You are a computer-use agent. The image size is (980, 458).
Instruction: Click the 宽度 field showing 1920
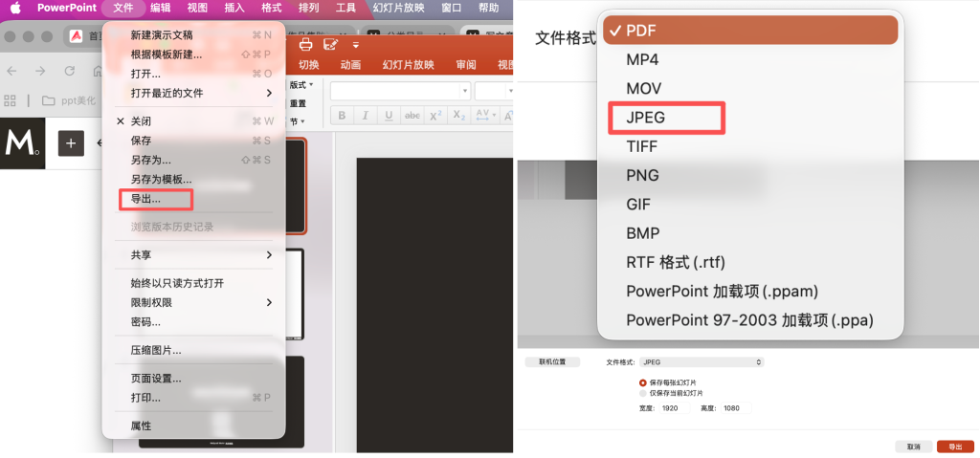tap(676, 408)
